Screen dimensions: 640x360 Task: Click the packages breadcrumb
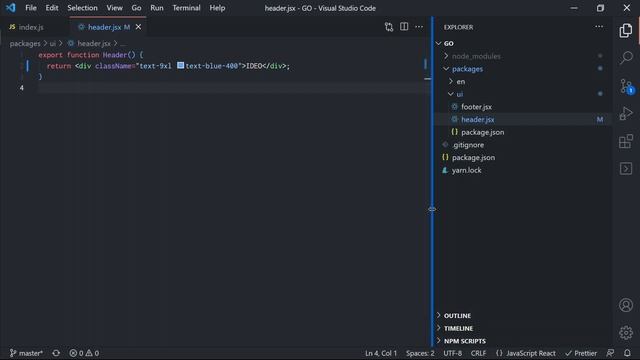click(25, 43)
